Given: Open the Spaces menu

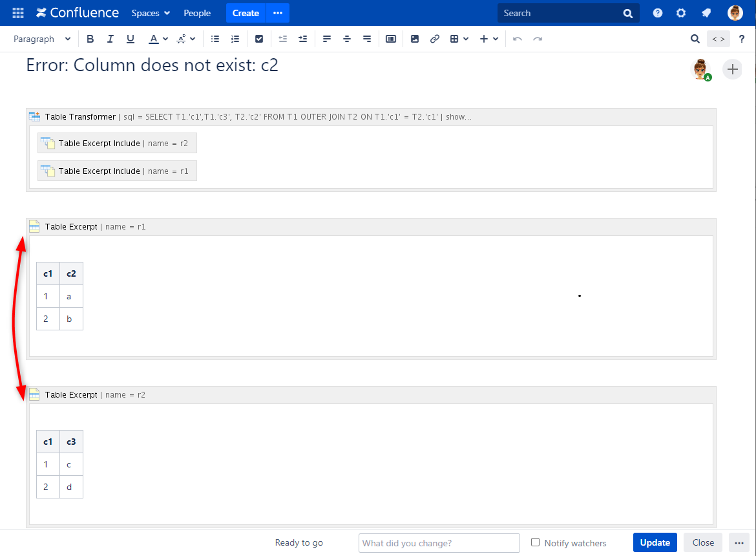Looking at the screenshot, I should [150, 13].
